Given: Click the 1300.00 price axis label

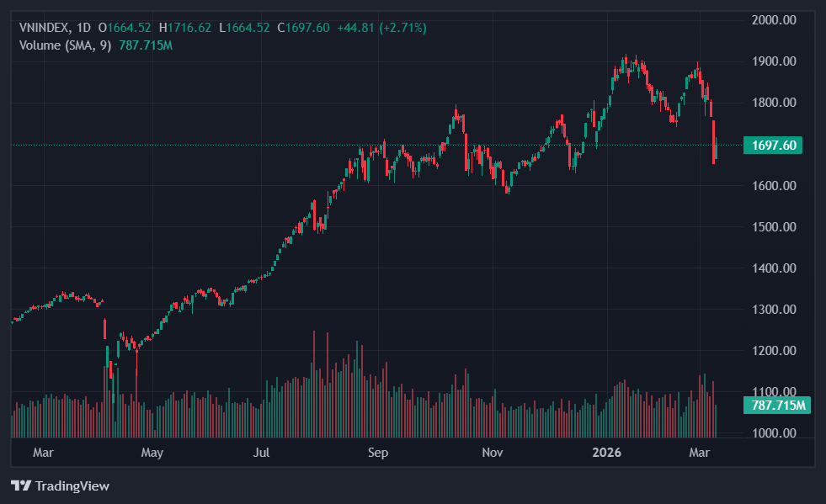Looking at the screenshot, I should (773, 310).
